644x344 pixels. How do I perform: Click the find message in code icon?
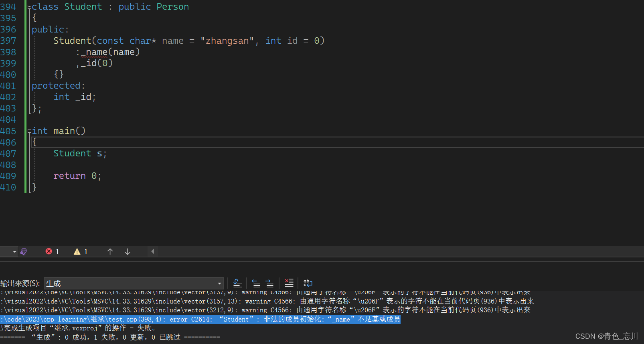tap(237, 283)
